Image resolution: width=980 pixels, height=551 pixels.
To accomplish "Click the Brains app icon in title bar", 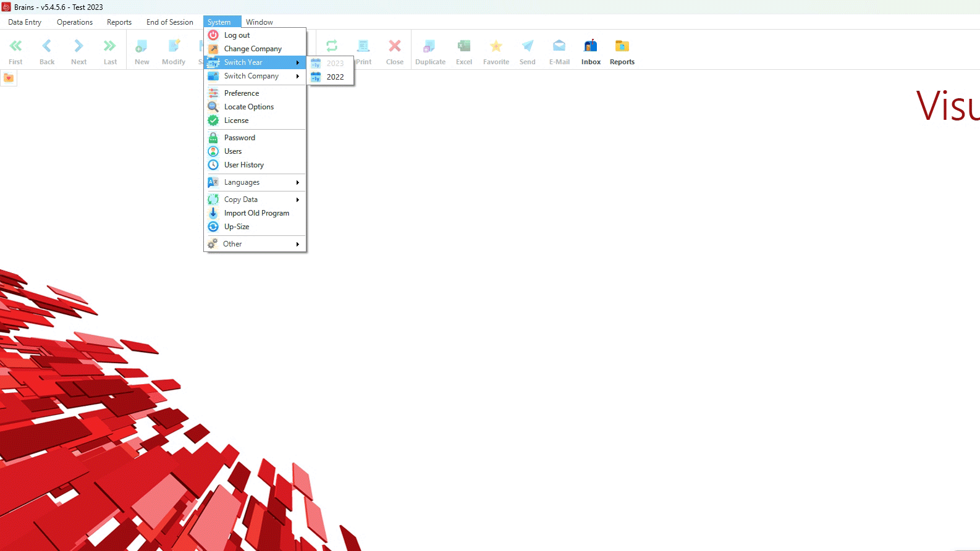I will coord(6,7).
